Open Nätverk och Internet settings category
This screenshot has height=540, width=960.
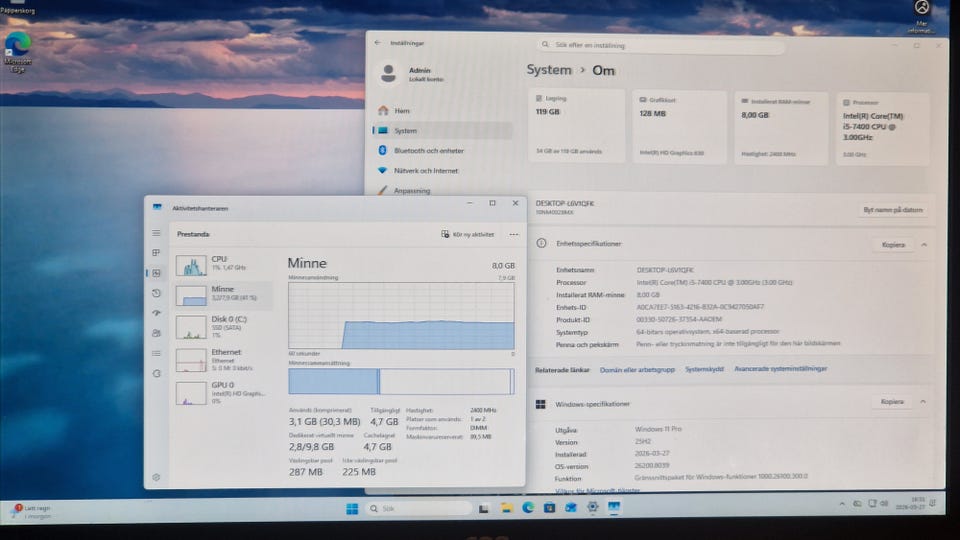427,171
